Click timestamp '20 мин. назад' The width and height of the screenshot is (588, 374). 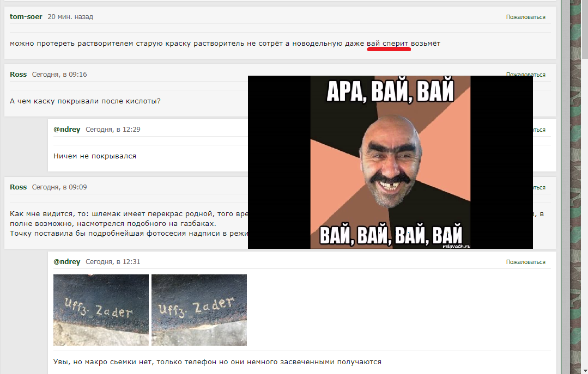(x=70, y=17)
